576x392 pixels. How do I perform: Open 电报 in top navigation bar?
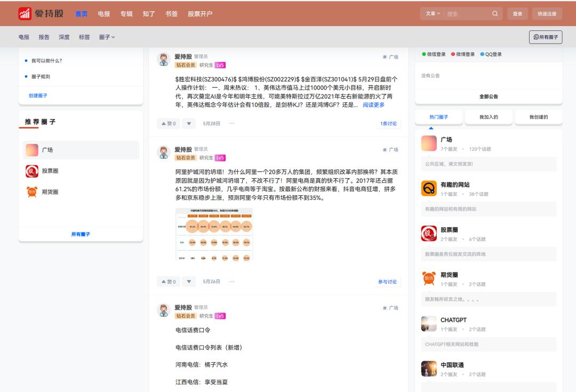click(104, 14)
